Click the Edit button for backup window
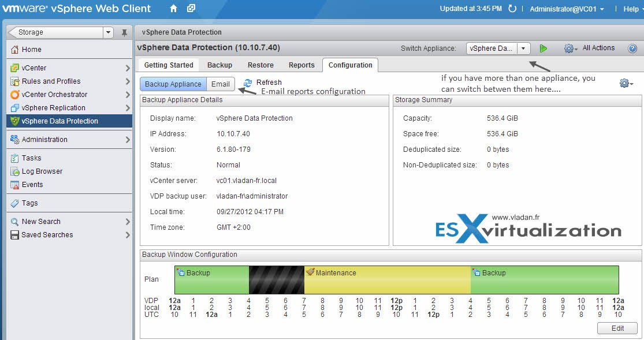Screen dimensions: 644x340 point(617,328)
